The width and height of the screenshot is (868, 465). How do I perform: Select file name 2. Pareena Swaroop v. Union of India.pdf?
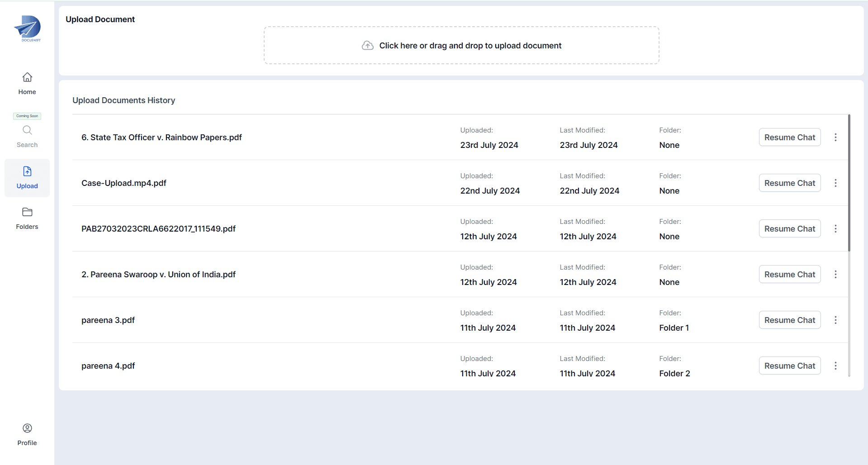tap(158, 274)
